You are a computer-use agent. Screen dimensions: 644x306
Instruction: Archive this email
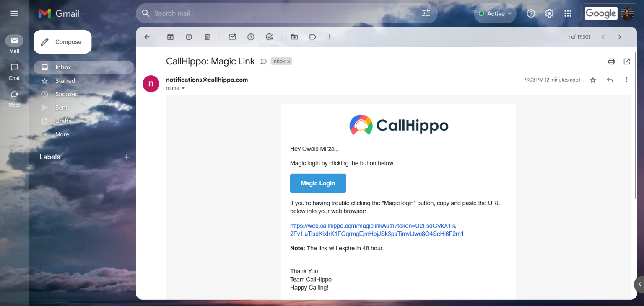[x=170, y=37]
